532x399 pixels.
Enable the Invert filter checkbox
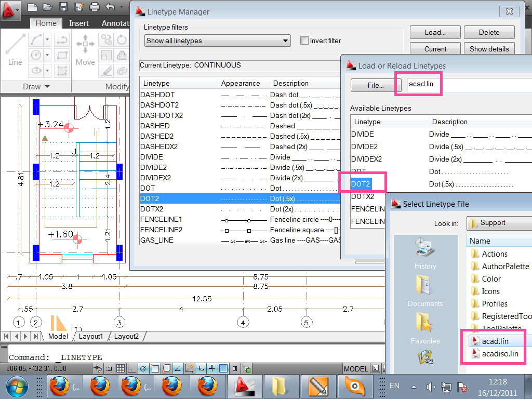coord(304,41)
